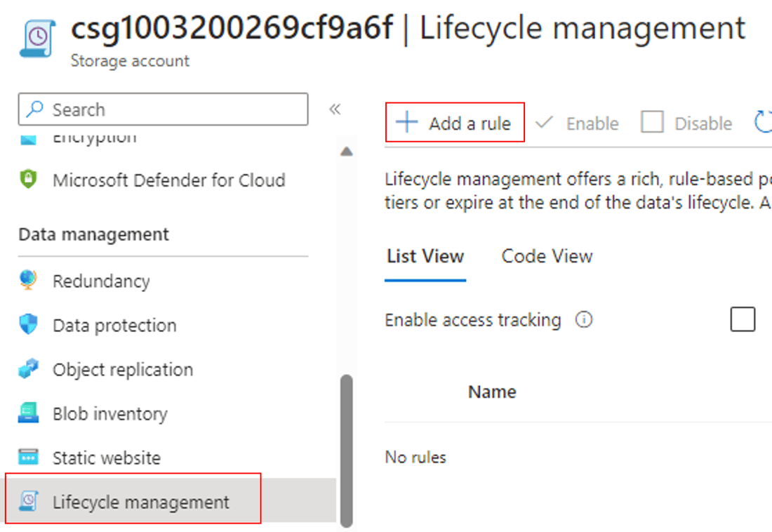The height and width of the screenshot is (532, 772).
Task: Click the Disable checkbox control on toolbar
Action: (x=652, y=122)
